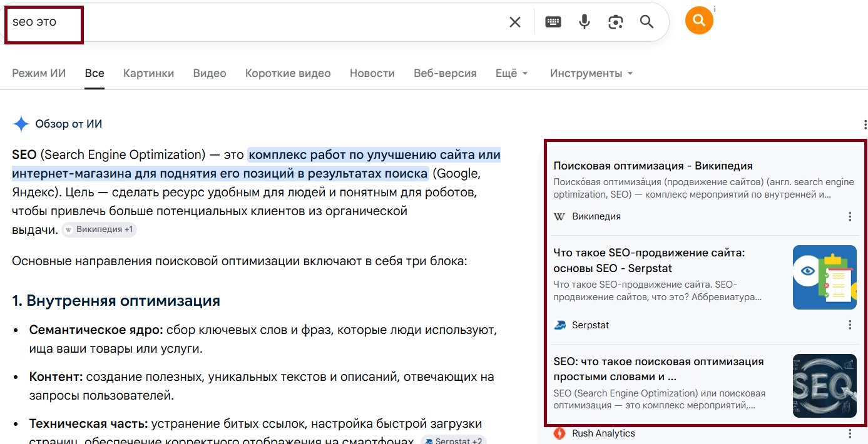Open options menu for Википедия source card
This screenshot has width=868, height=444.
click(x=850, y=216)
